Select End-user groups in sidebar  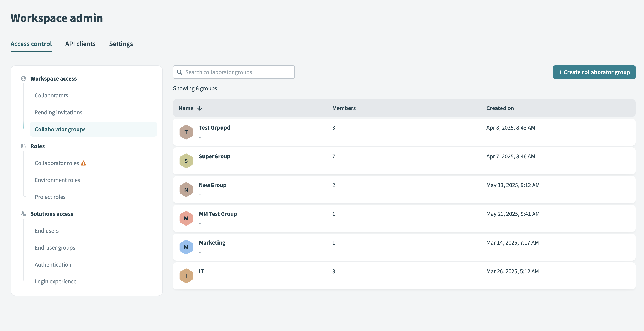pyautogui.click(x=55, y=248)
